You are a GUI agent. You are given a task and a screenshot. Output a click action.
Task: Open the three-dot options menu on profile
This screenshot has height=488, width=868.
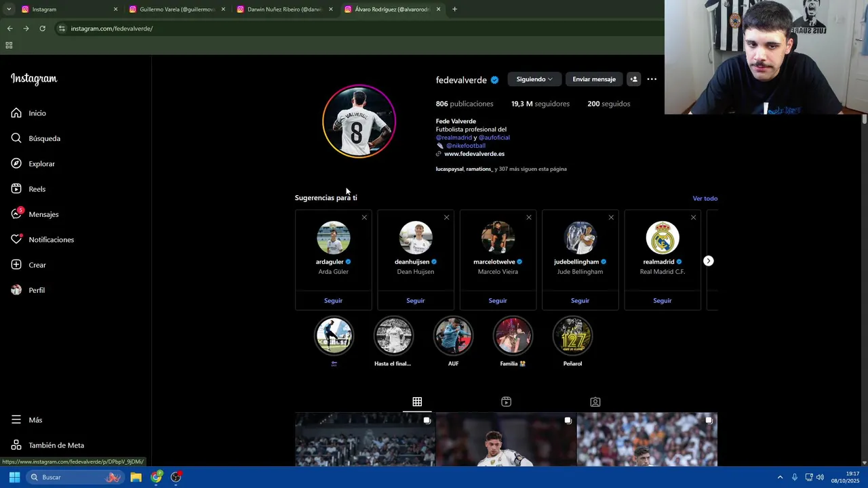[652, 79]
